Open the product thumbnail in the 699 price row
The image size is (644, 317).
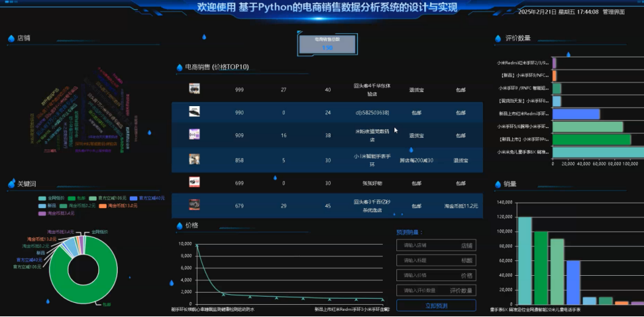(194, 182)
